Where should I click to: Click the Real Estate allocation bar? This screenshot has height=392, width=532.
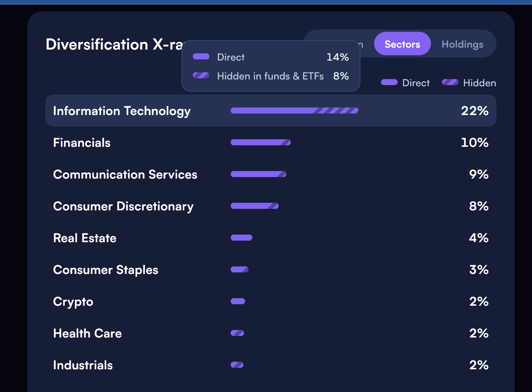click(241, 238)
